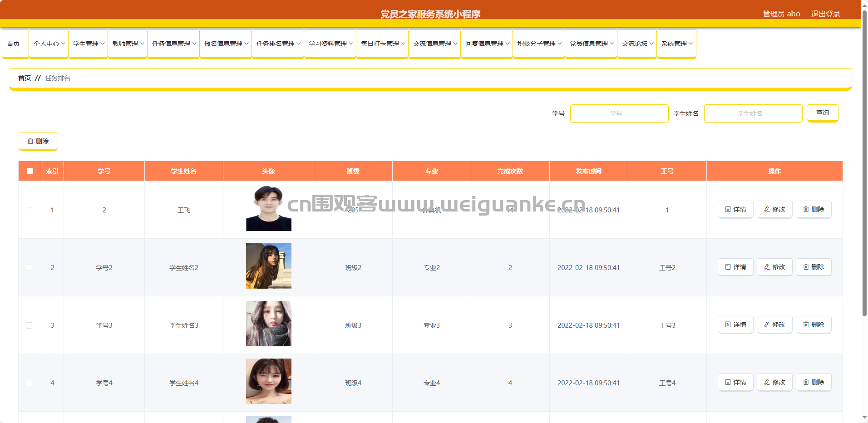The width and height of the screenshot is (868, 423).
Task: Click the 党员之家服务系统小程序 title
Action: point(430,14)
